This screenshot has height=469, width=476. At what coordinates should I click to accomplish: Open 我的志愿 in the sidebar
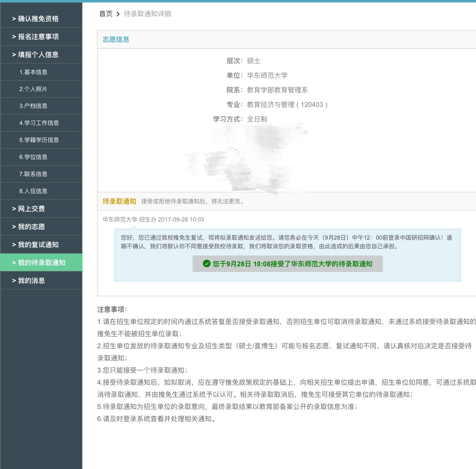click(41, 227)
